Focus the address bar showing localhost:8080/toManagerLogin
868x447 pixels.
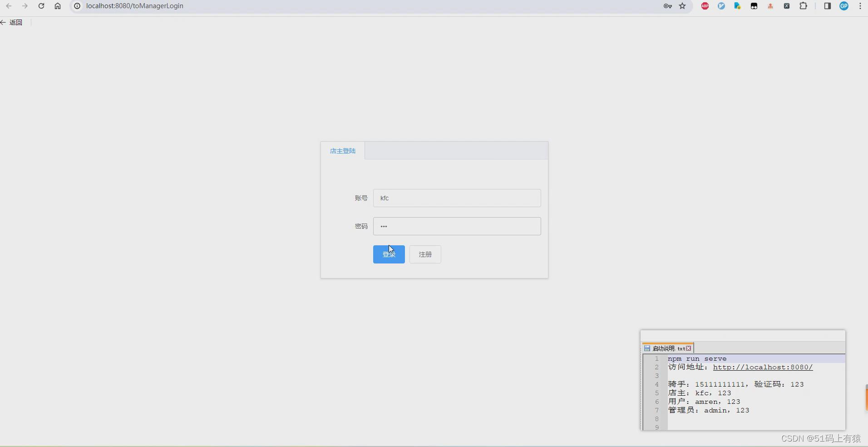[x=134, y=6]
